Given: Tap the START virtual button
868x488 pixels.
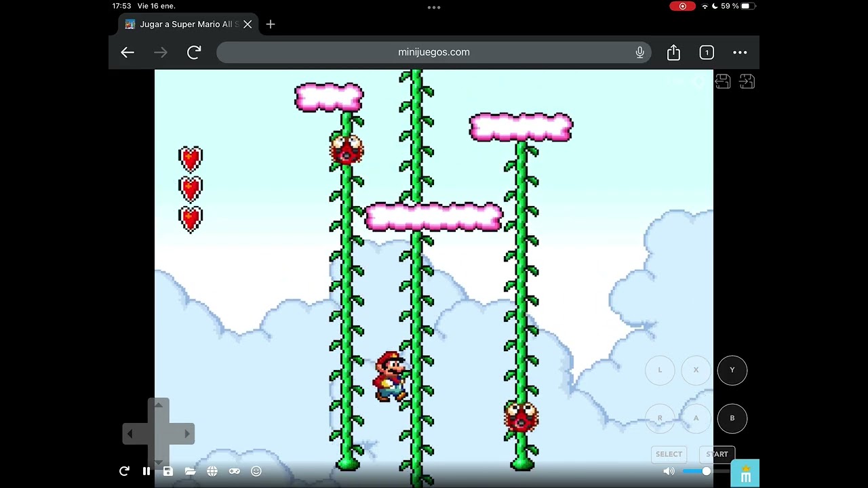Looking at the screenshot, I should click(717, 454).
